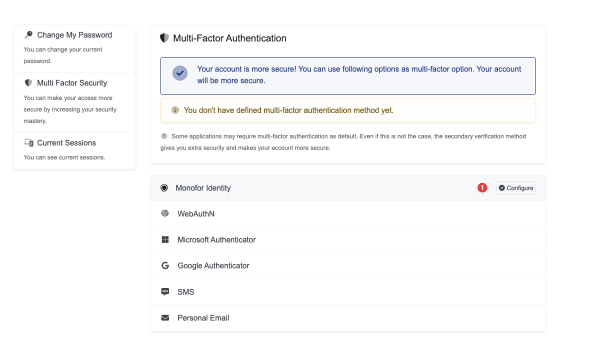Go to the Current Sessions page
The width and height of the screenshot is (595, 364).
[66, 143]
